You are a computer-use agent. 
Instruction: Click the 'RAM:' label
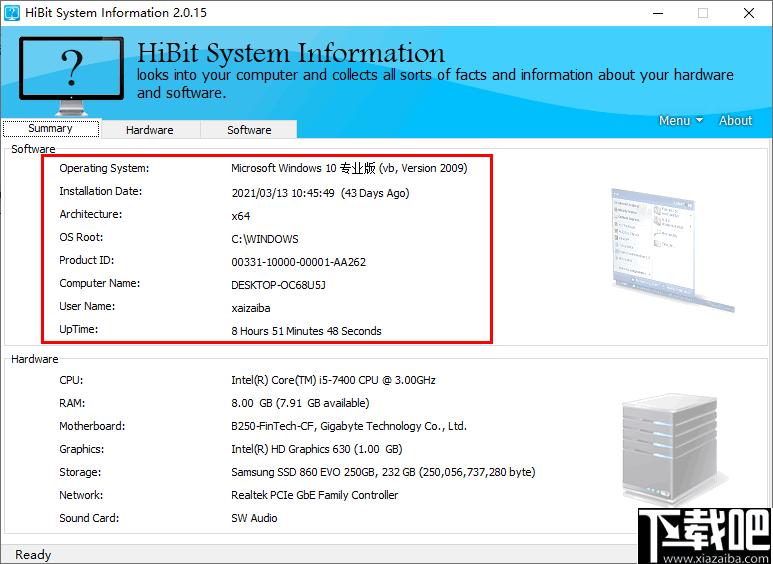pos(72,403)
